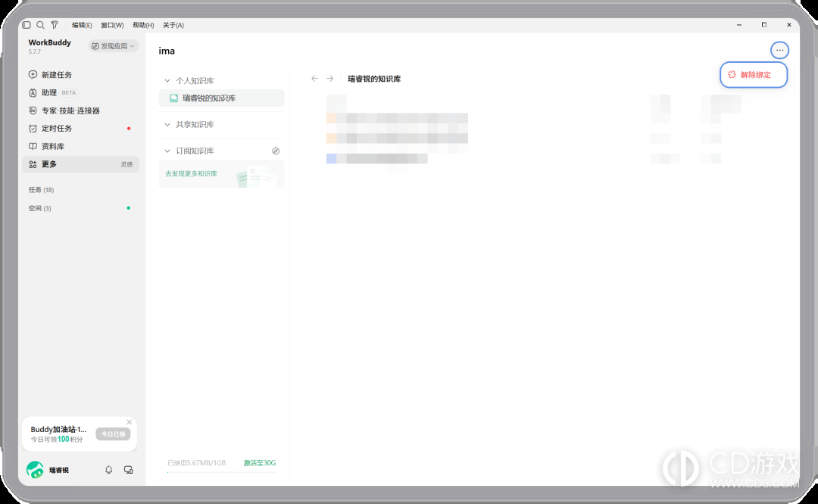
Task: Open the 发现应用 dropdown
Action: tap(113, 46)
